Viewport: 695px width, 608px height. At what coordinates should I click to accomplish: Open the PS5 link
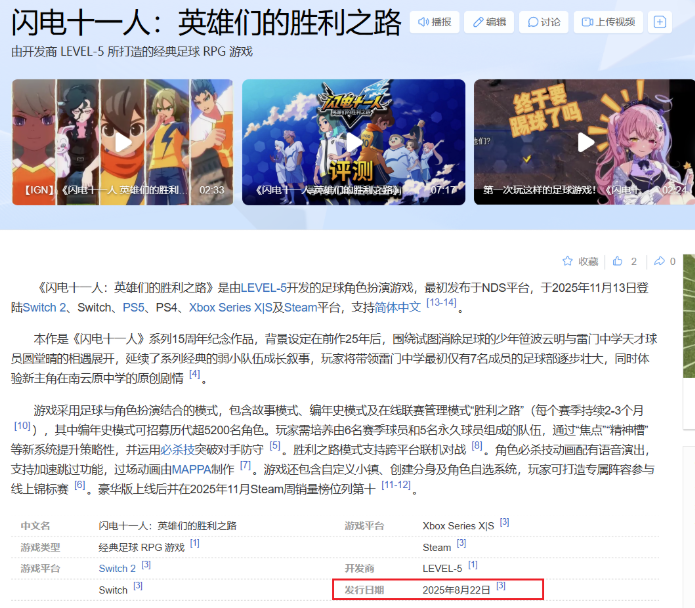(133, 308)
